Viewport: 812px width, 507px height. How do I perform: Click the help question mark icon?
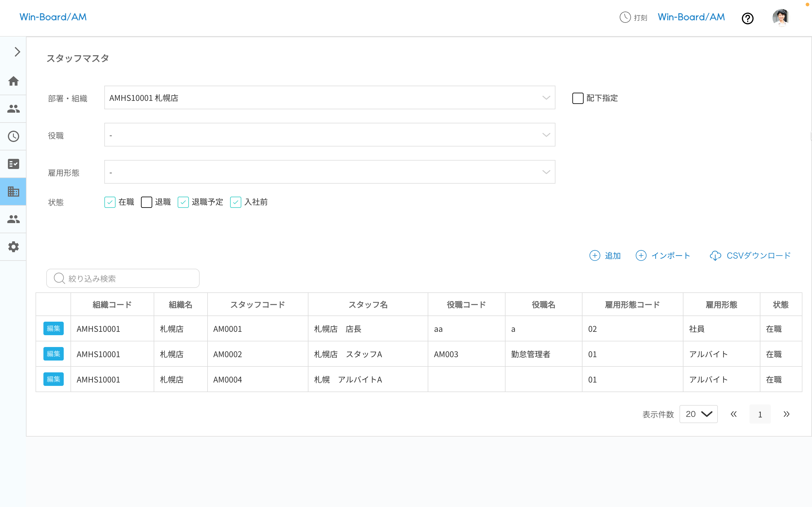748,18
